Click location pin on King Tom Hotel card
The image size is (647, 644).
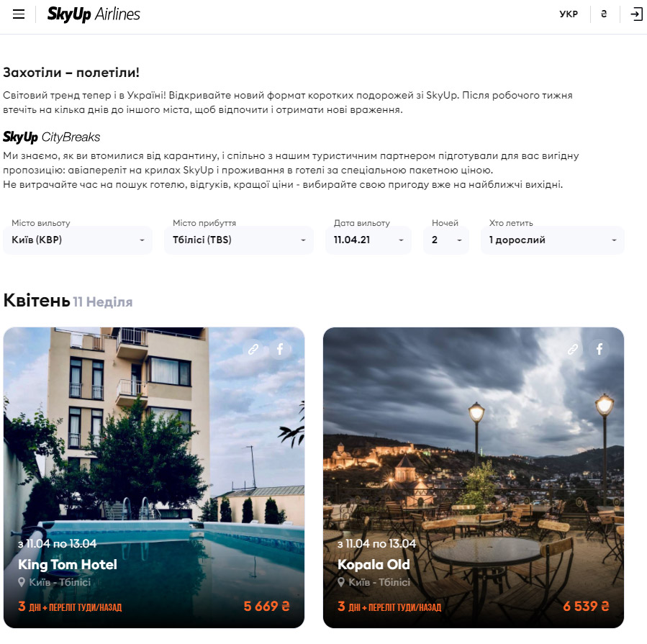click(22, 582)
